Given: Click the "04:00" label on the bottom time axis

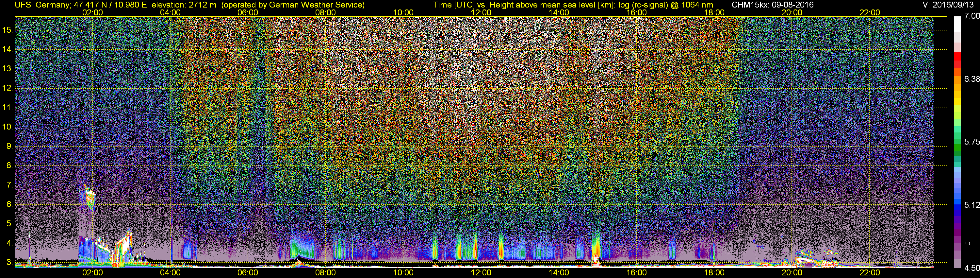Looking at the screenshot, I should 170,273.
